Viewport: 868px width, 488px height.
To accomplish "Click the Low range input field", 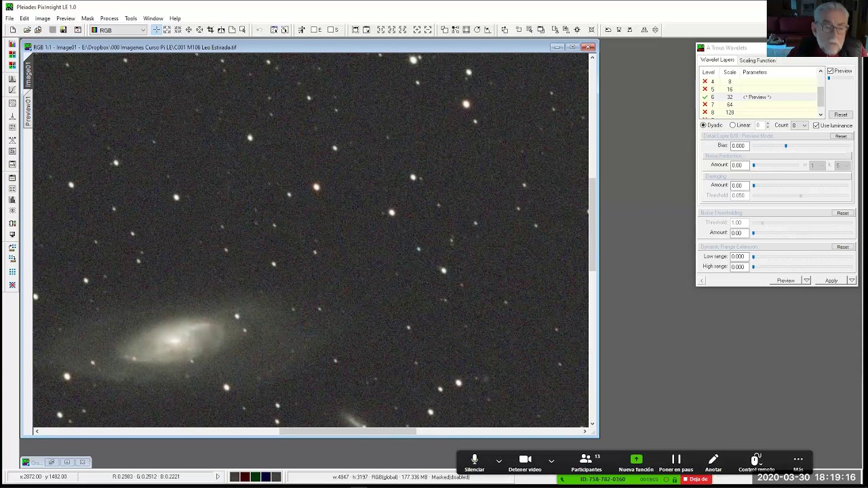I will click(739, 257).
